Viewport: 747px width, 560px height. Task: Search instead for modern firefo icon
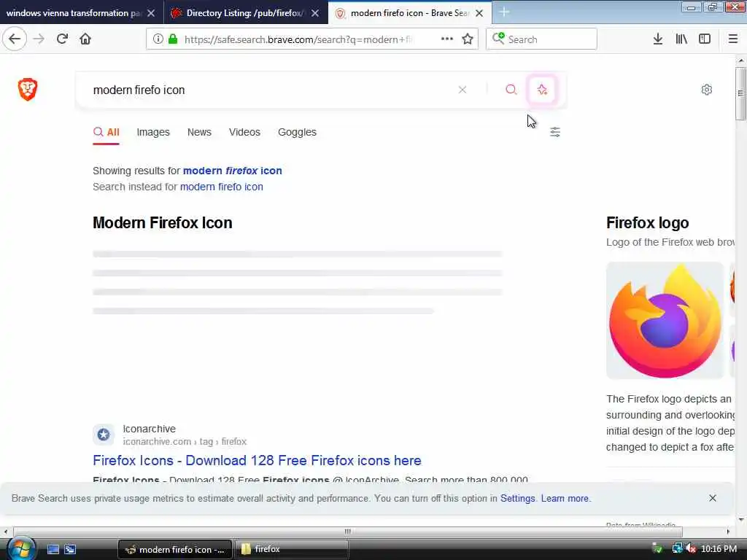222,187
